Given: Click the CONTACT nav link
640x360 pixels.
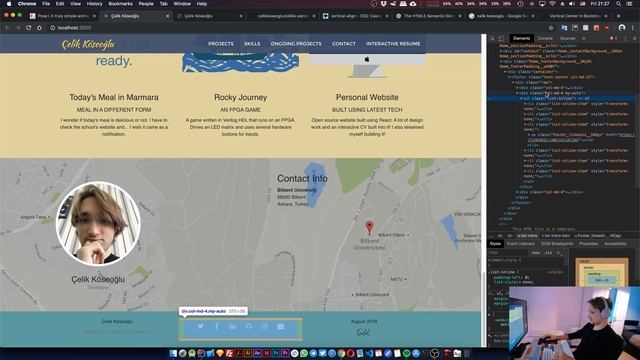Looking at the screenshot, I should tap(344, 44).
